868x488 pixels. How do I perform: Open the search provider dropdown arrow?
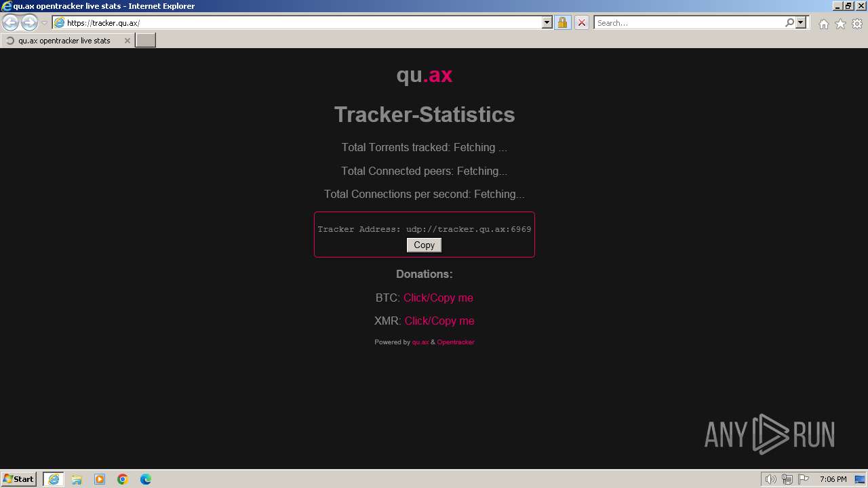click(801, 23)
